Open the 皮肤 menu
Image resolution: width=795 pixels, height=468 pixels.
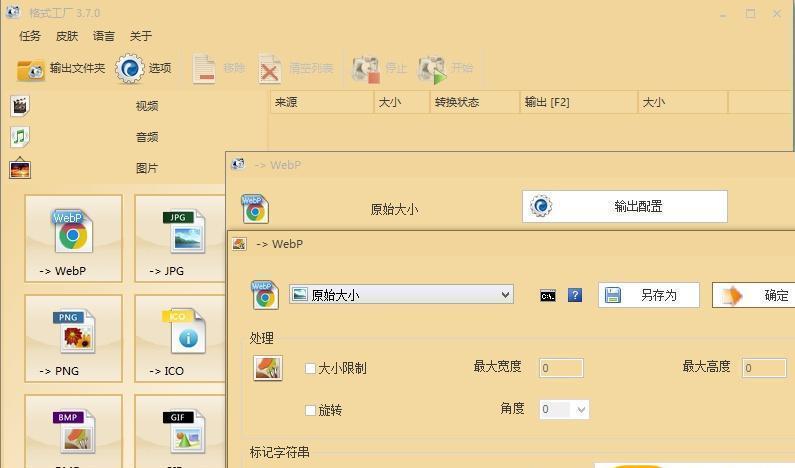coord(67,36)
